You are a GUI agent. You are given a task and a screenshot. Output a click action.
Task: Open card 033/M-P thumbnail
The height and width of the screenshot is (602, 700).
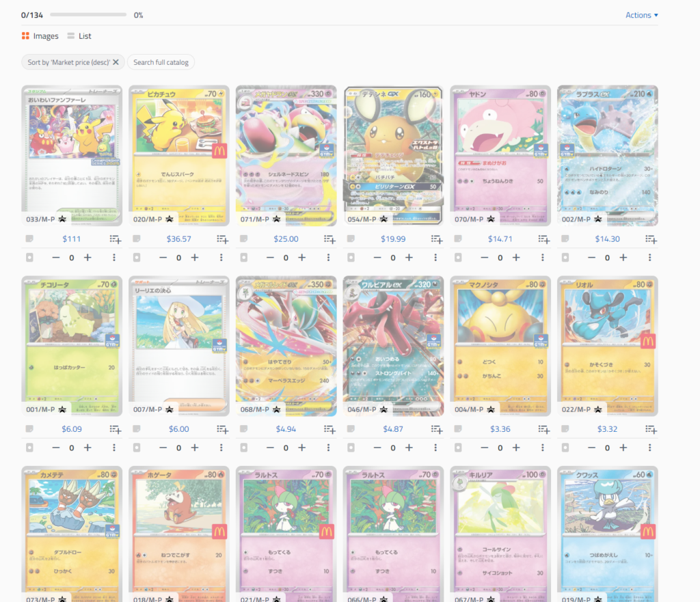point(72,155)
